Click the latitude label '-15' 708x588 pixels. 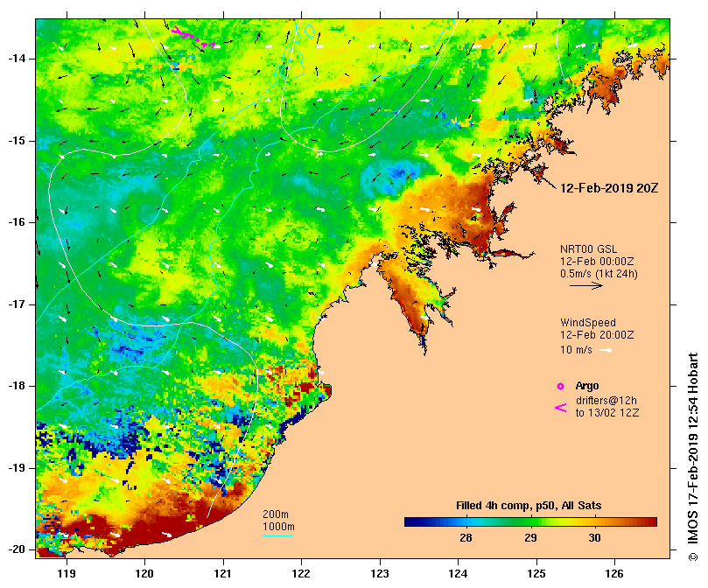[x=17, y=141]
